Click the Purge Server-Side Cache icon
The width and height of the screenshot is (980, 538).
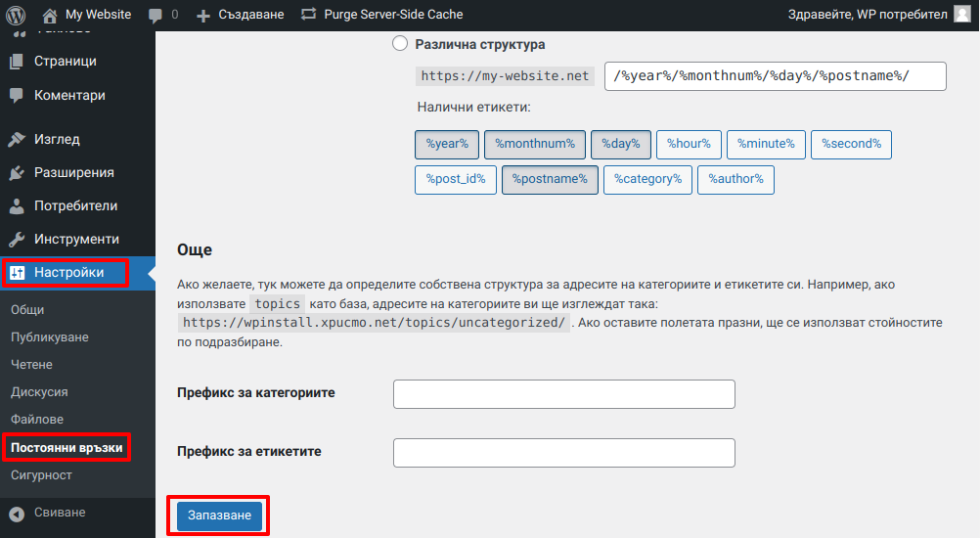point(309,14)
